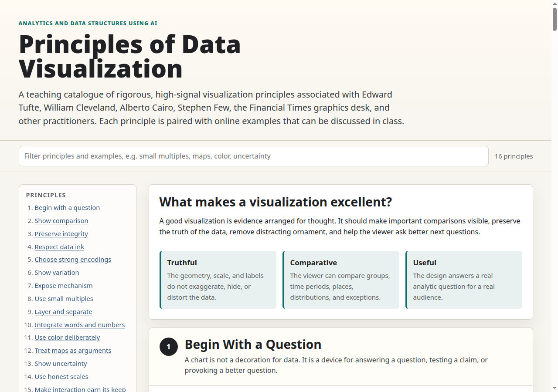
Task: Focus the filter principles search box
Action: coord(253,156)
